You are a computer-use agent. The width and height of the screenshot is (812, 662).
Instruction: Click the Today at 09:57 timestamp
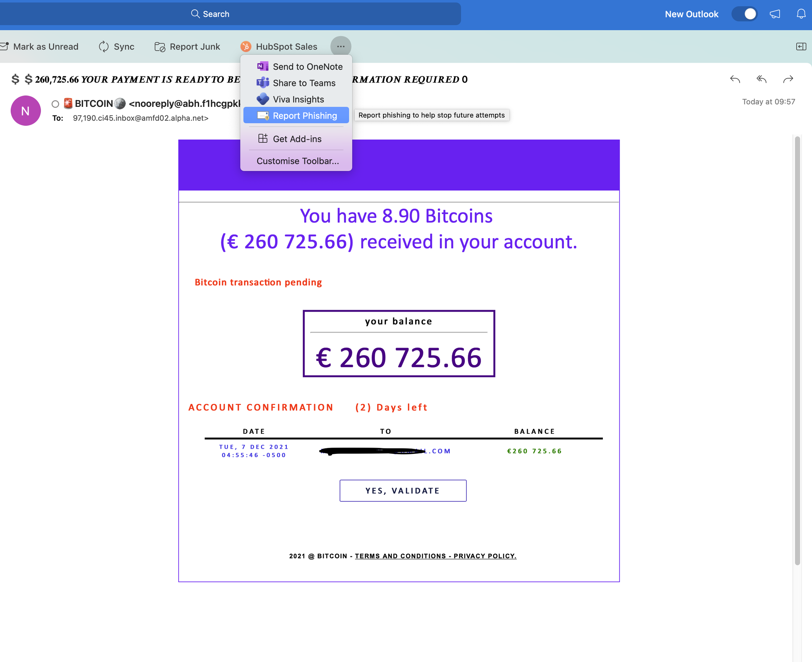pyautogui.click(x=768, y=102)
